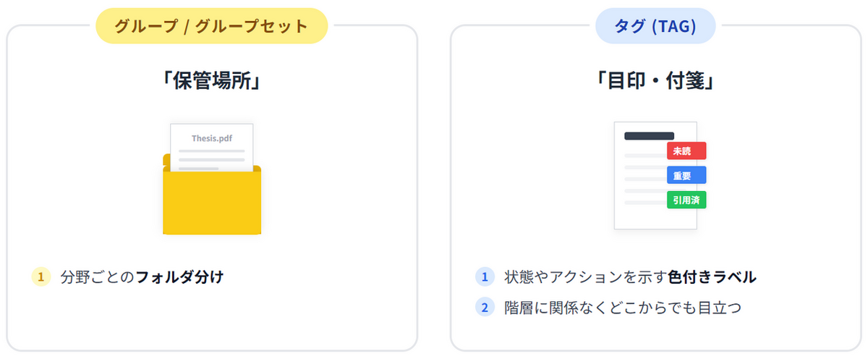Screen dimensions: 868x359
Task: Click the bold 色付きラベル text
Action: click(712, 276)
